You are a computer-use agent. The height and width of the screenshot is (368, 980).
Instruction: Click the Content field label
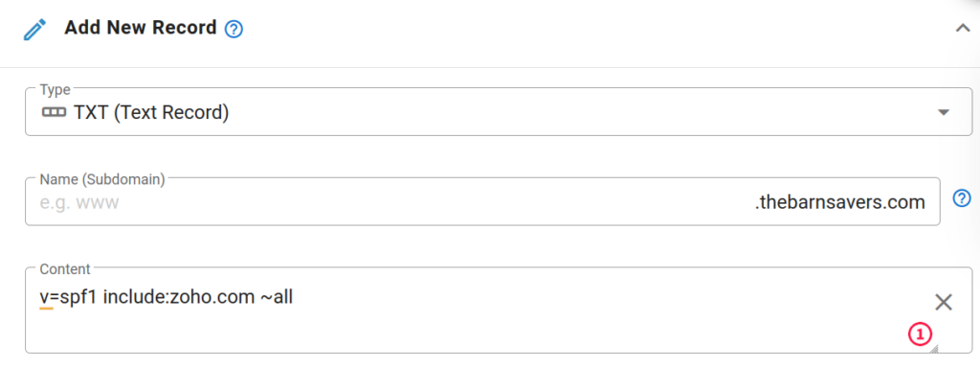click(65, 269)
